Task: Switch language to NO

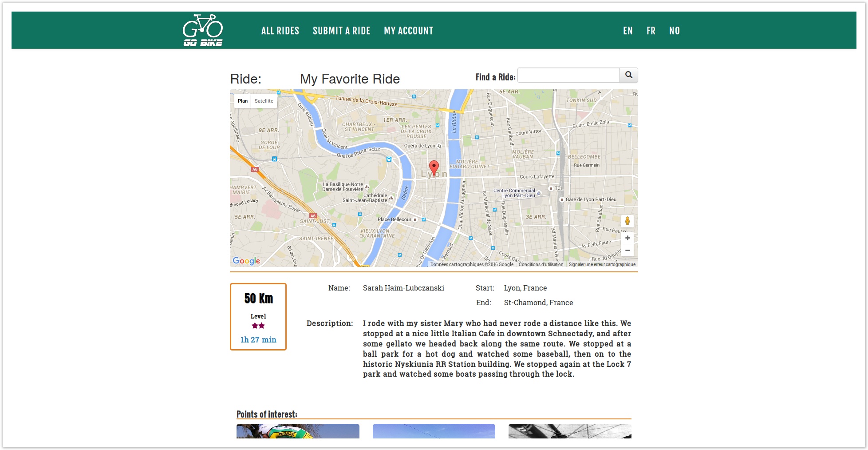Action: click(674, 31)
